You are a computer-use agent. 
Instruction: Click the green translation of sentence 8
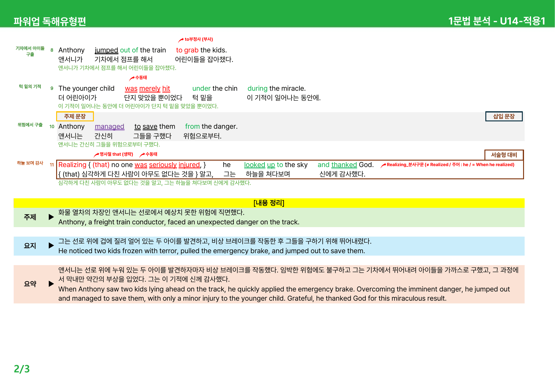click(117, 68)
